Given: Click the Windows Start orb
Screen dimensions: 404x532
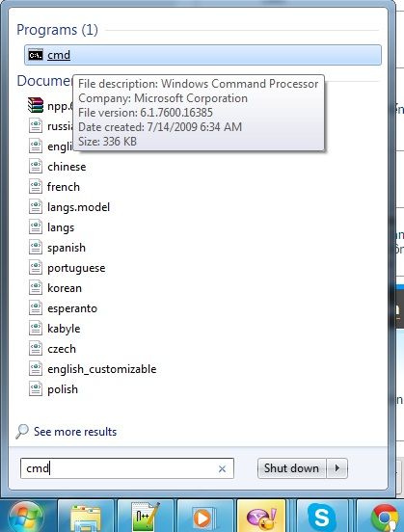Looking at the screenshot, I should click(x=26, y=517).
